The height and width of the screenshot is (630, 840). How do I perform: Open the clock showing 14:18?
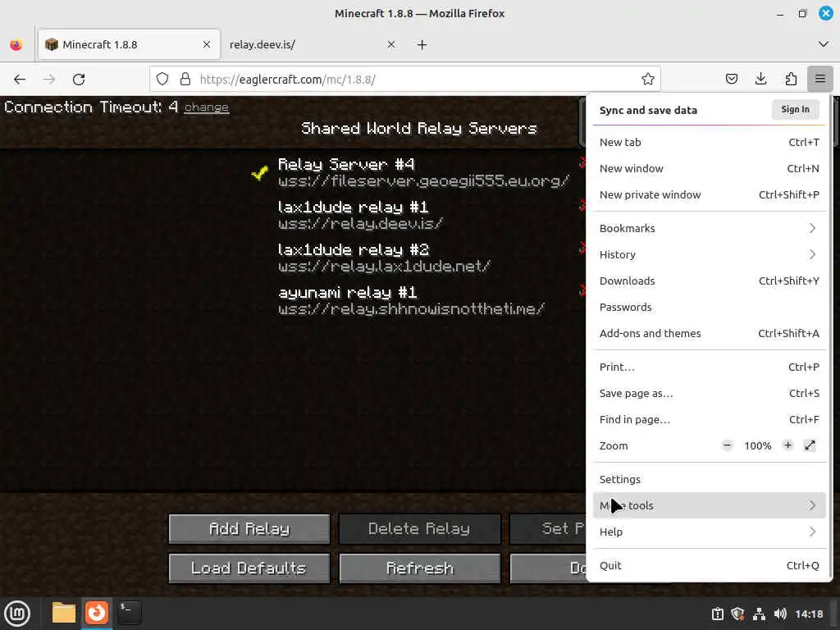click(808, 614)
